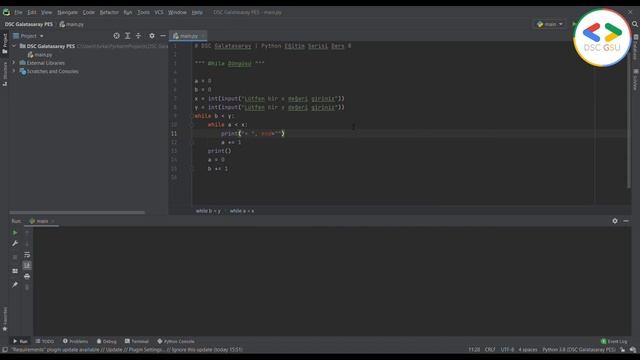The image size is (640, 360).
Task: Open the Help menu
Action: (x=197, y=12)
